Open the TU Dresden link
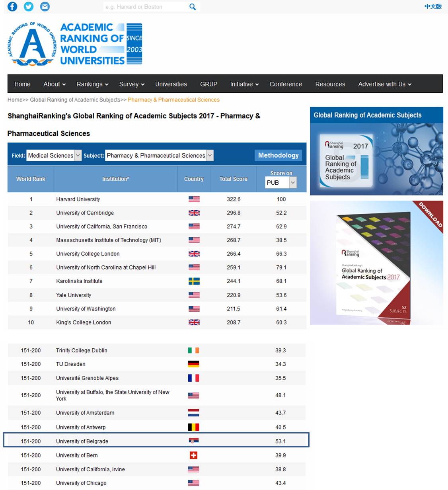 pyautogui.click(x=71, y=364)
